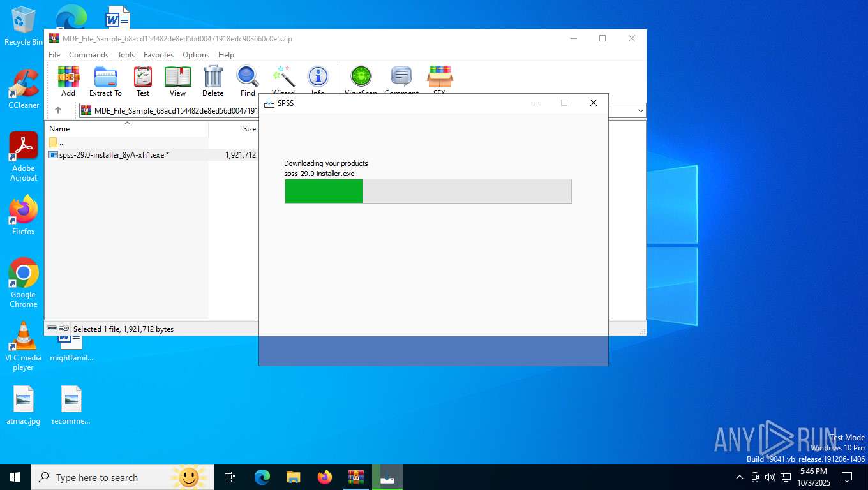868x490 pixels.
Task: Select recomme... desktop image file
Action: (71, 406)
